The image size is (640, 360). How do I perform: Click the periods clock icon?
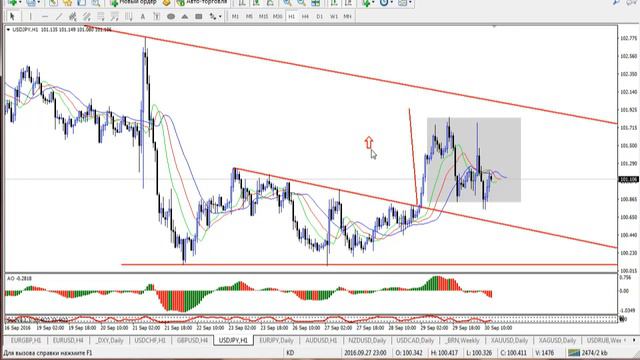tap(384, 3)
